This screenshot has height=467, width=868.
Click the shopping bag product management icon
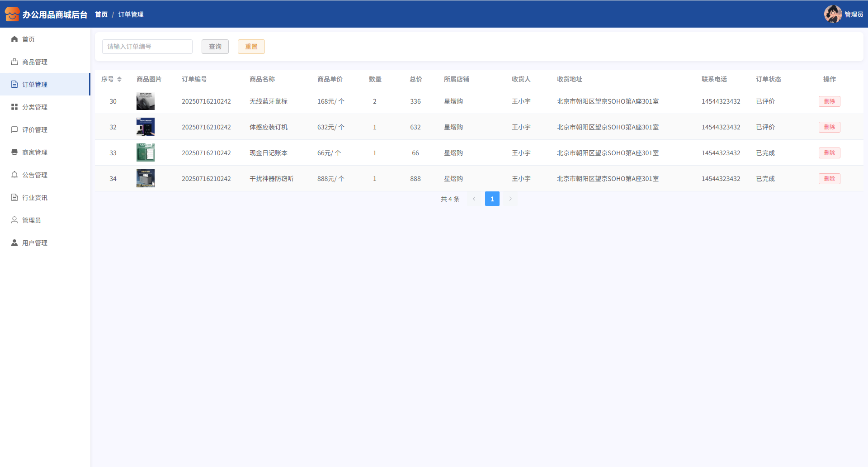(14, 62)
